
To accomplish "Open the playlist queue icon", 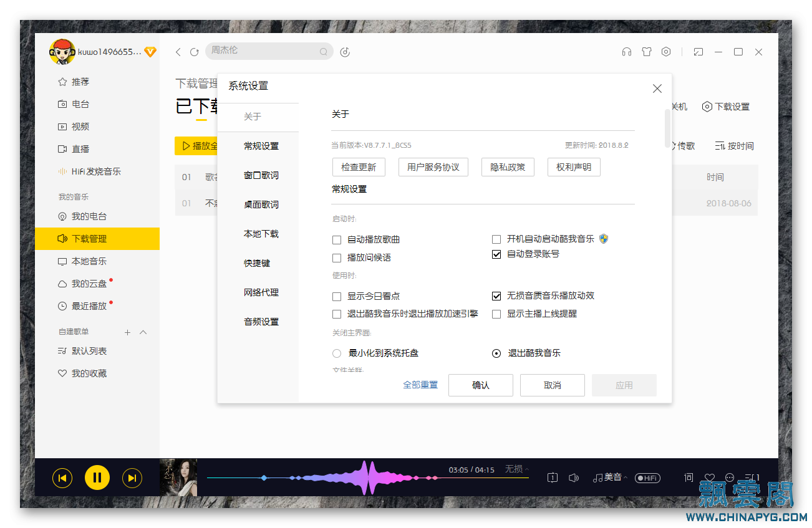I will [753, 478].
